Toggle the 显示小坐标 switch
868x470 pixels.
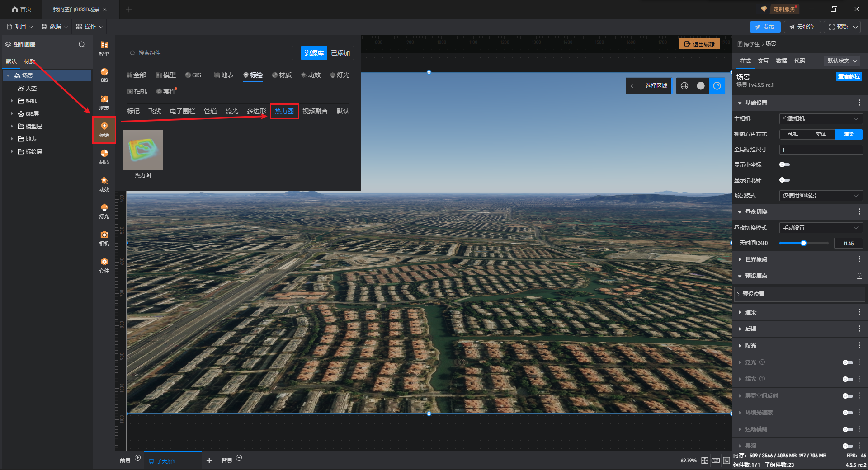[784, 164]
